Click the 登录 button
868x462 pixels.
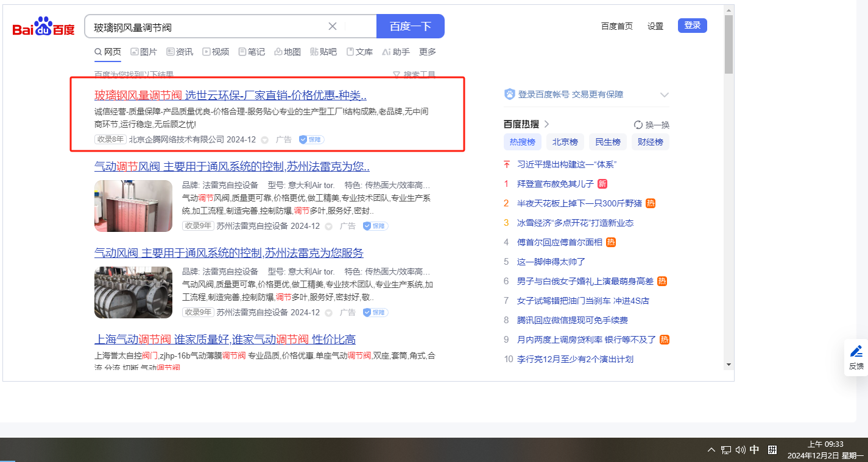click(692, 26)
